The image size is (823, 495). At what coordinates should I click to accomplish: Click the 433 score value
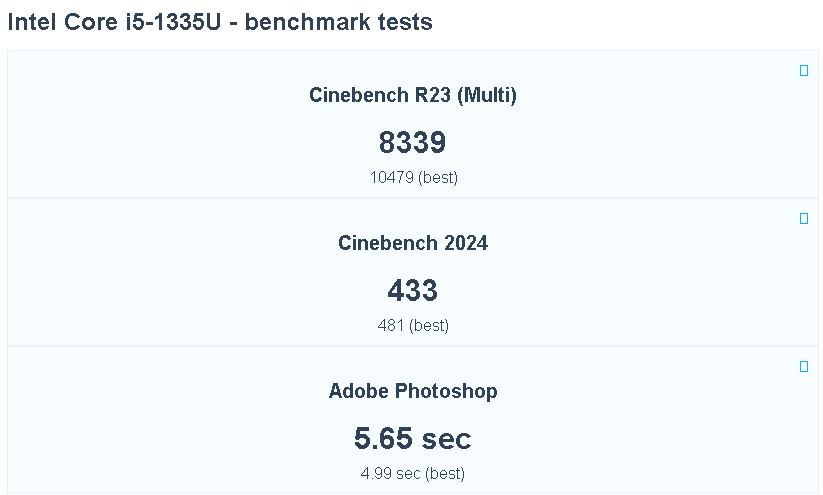pyautogui.click(x=412, y=291)
